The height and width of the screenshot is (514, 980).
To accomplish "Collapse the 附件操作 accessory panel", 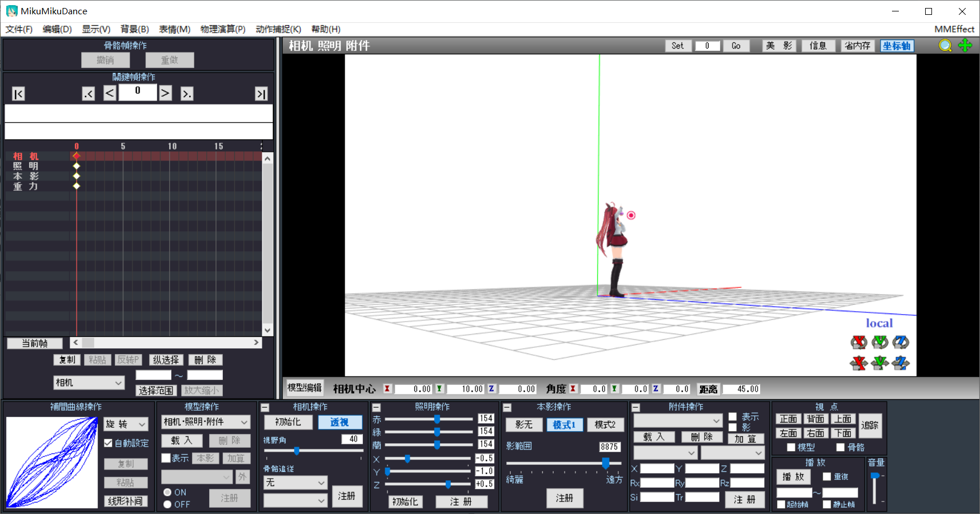I will [x=635, y=408].
